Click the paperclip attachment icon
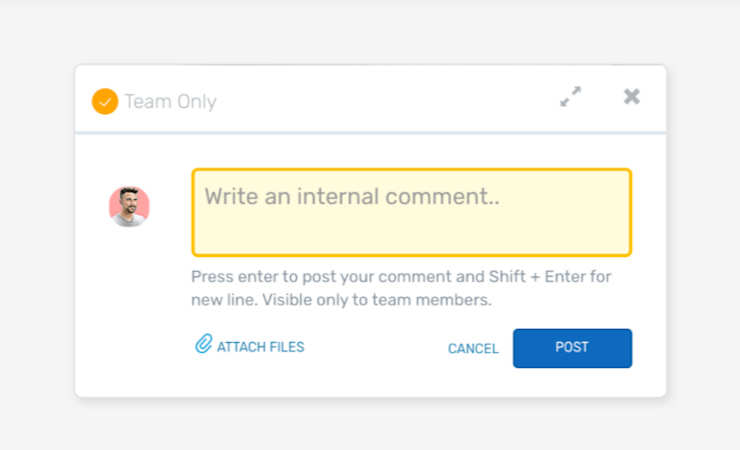Image resolution: width=740 pixels, height=450 pixels. [x=203, y=345]
